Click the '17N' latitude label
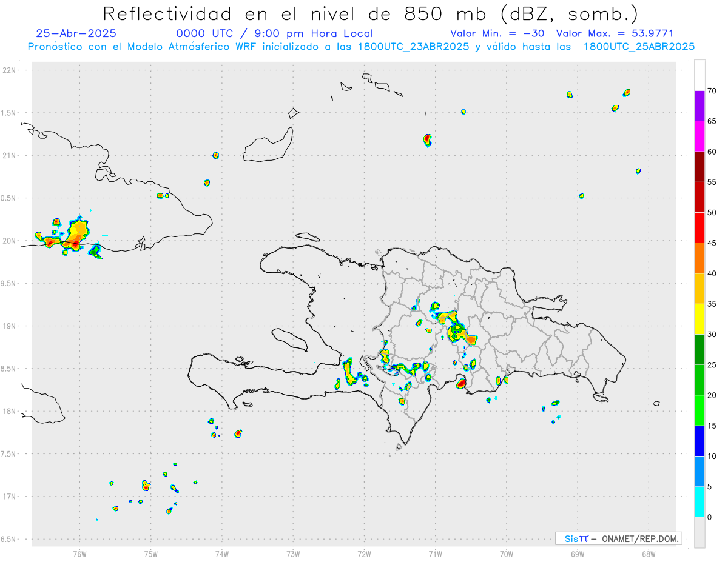Screen dimensions: 728x562 pos(10,497)
